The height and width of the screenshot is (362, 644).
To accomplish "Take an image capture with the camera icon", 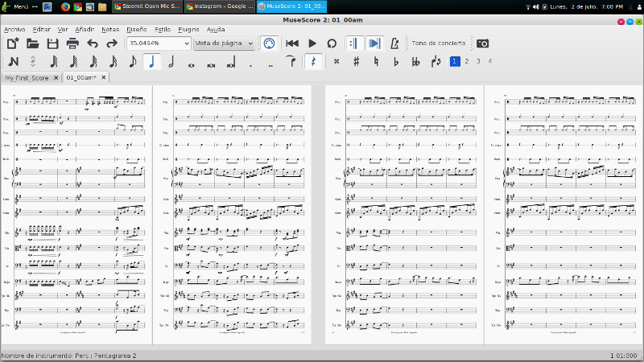I will 482,43.
